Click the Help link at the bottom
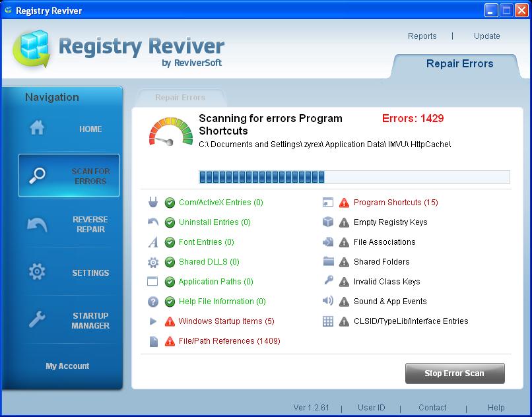Image resolution: width=532 pixels, height=417 pixels. tap(497, 408)
